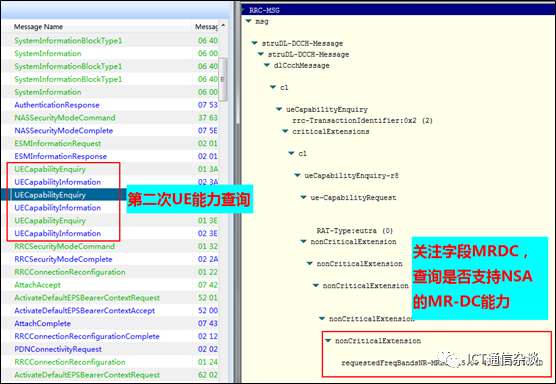This screenshot has width=556, height=384.
Task: Select the AttachComplete message
Action: 43,323
